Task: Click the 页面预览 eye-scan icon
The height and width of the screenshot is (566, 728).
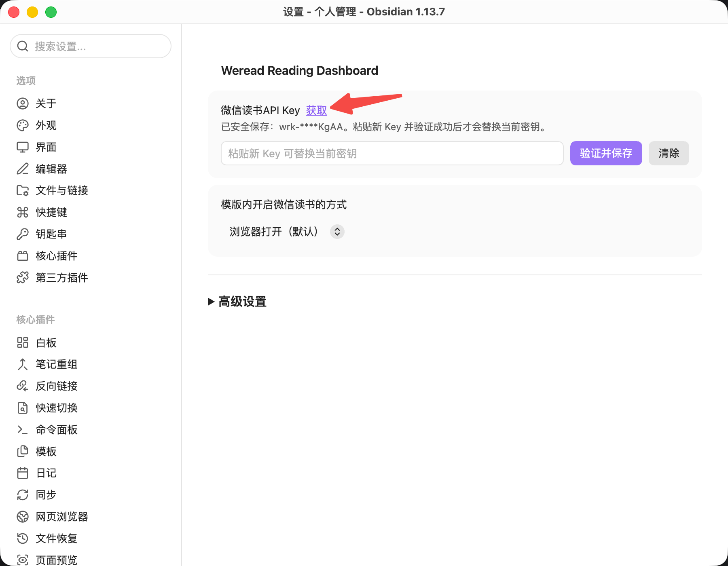Action: [23, 560]
